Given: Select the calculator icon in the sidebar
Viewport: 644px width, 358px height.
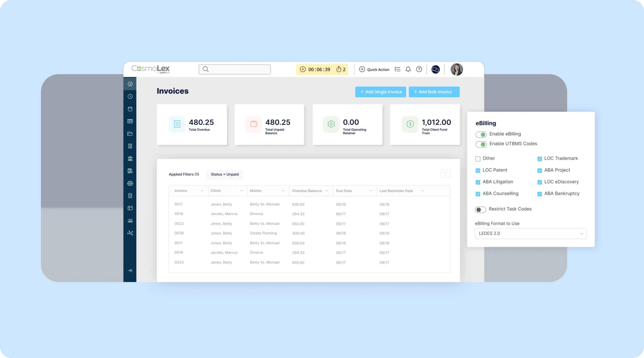Looking at the screenshot, I should 130,195.
